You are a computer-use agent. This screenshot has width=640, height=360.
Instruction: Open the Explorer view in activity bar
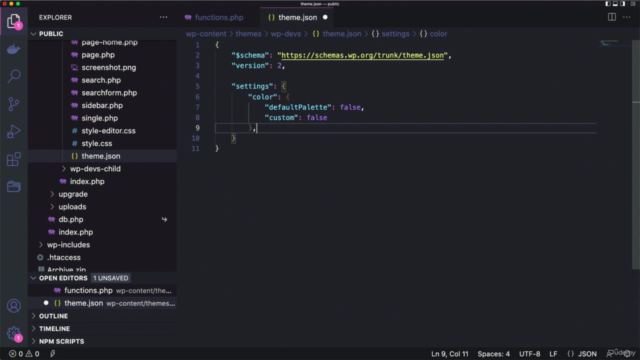[13, 21]
